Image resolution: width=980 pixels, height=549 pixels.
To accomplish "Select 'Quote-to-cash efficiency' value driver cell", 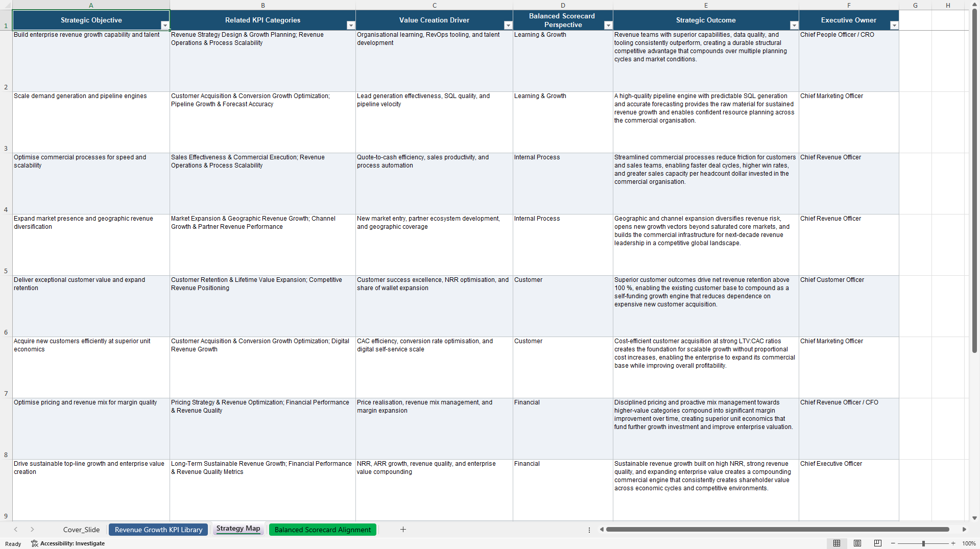I will (434, 184).
